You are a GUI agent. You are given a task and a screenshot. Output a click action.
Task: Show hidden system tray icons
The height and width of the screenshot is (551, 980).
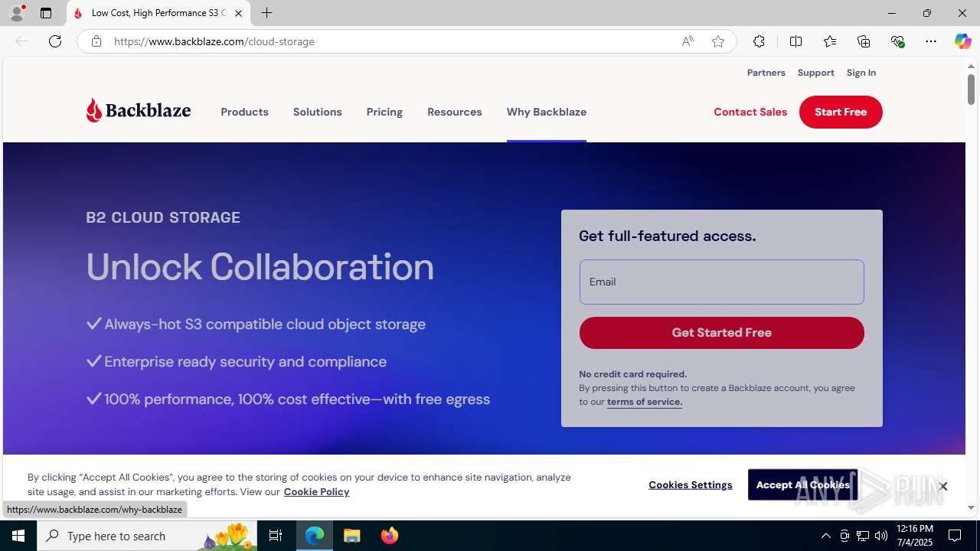[x=826, y=536]
